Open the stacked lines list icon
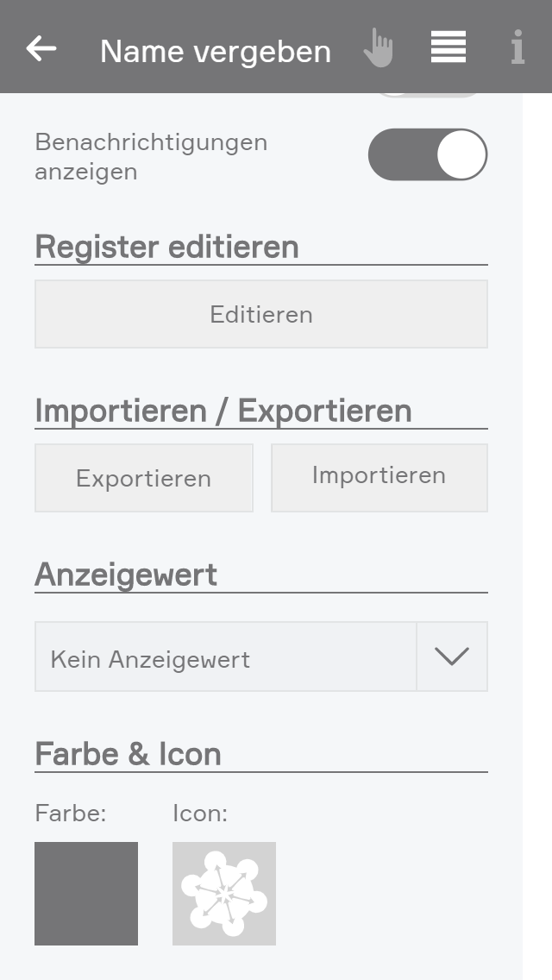The height and width of the screenshot is (980, 552). [x=448, y=47]
